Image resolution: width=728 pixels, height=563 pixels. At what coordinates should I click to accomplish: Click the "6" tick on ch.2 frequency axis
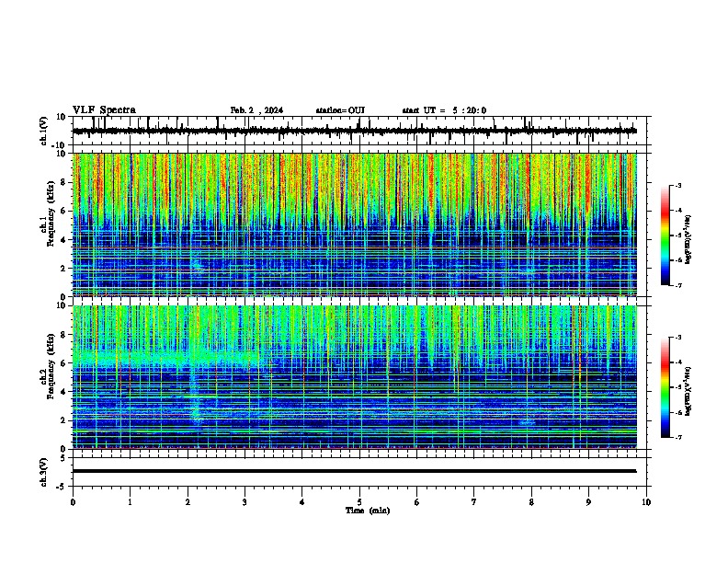[63, 362]
